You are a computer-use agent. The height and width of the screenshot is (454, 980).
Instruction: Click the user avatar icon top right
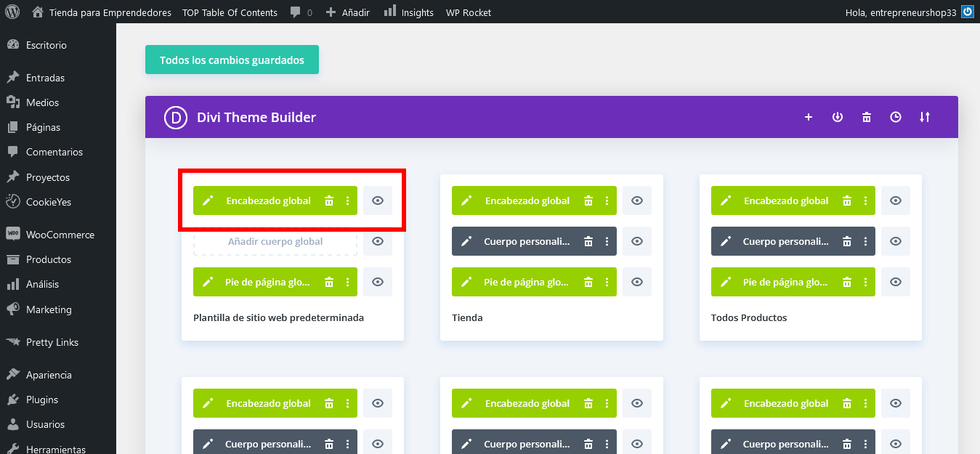(x=967, y=12)
